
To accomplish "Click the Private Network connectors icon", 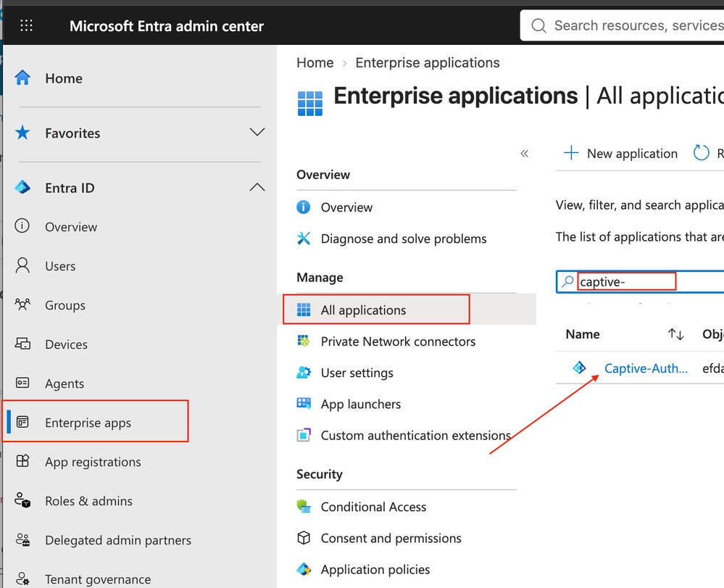I will pyautogui.click(x=304, y=341).
